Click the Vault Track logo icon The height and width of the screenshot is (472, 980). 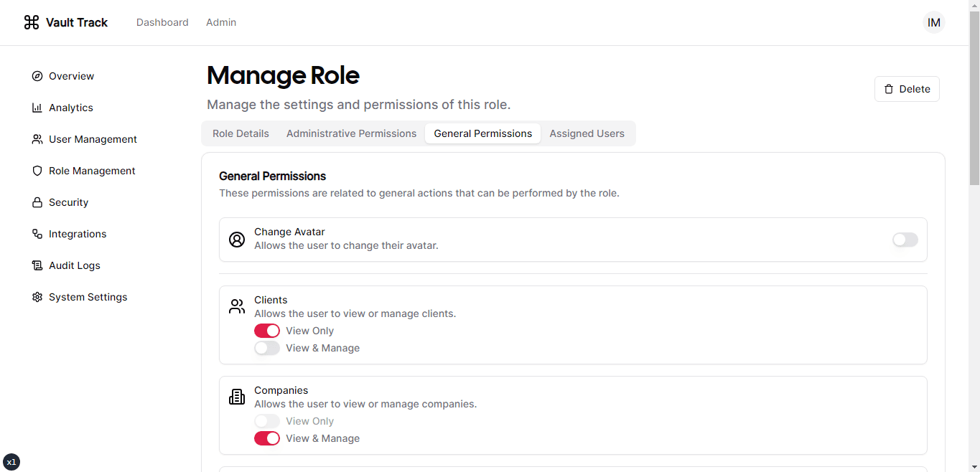(32, 22)
